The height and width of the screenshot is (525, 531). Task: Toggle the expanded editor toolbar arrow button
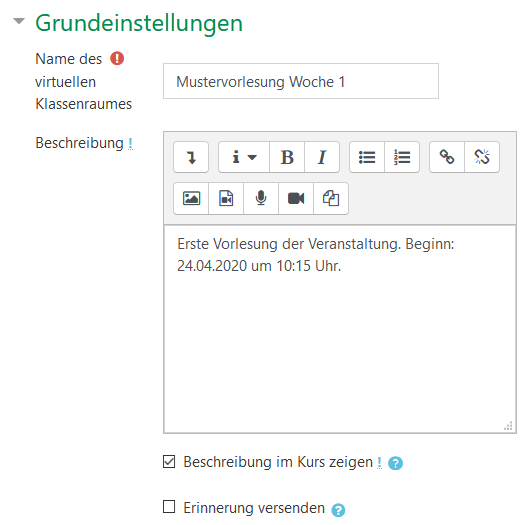click(x=191, y=157)
